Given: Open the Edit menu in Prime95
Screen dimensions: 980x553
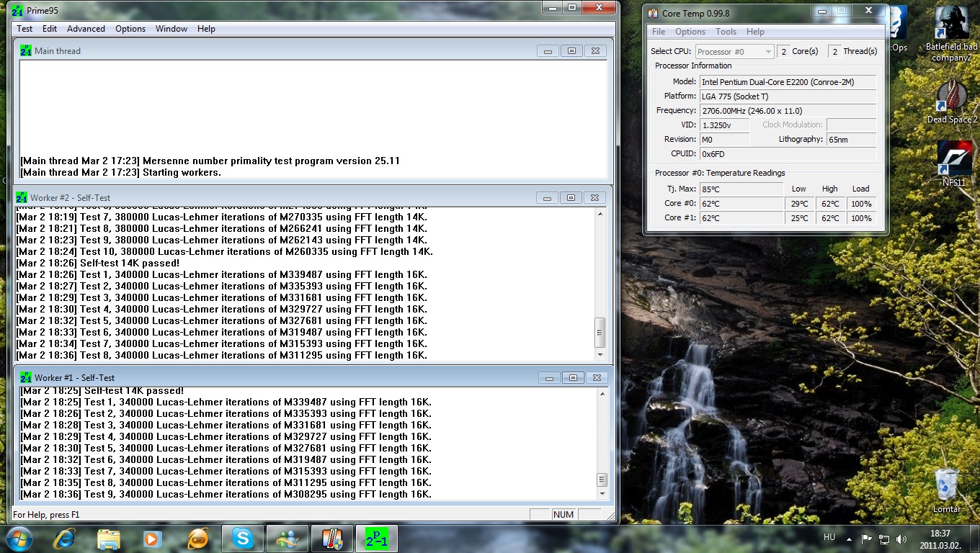Looking at the screenshot, I should [50, 29].
